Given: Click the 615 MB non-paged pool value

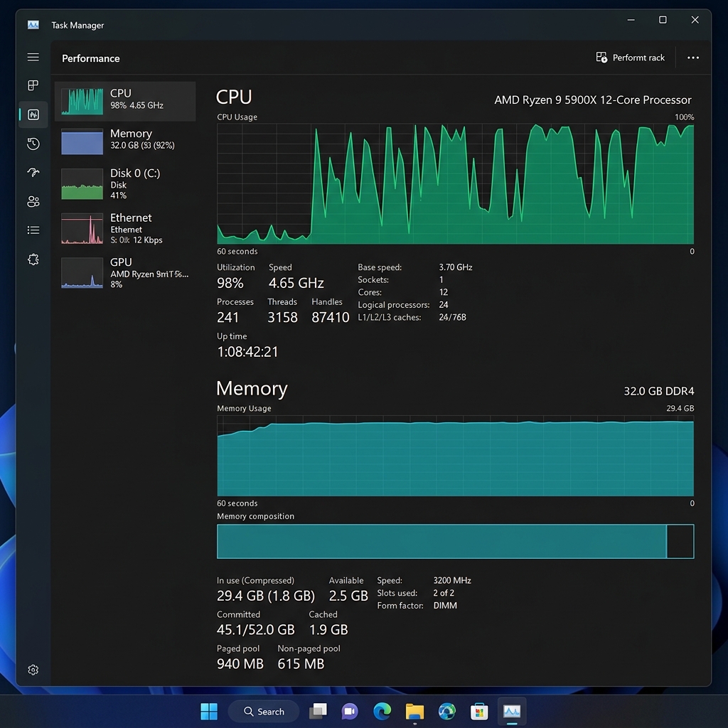Looking at the screenshot, I should [x=301, y=664].
